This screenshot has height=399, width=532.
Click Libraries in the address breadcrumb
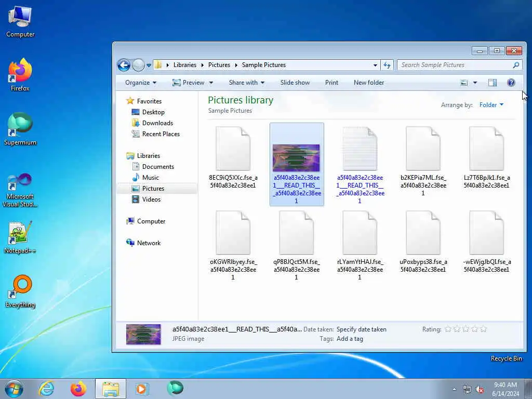click(x=185, y=65)
